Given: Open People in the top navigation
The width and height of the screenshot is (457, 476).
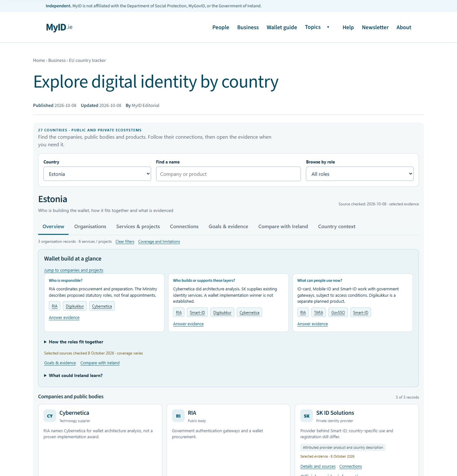Looking at the screenshot, I should (221, 27).
